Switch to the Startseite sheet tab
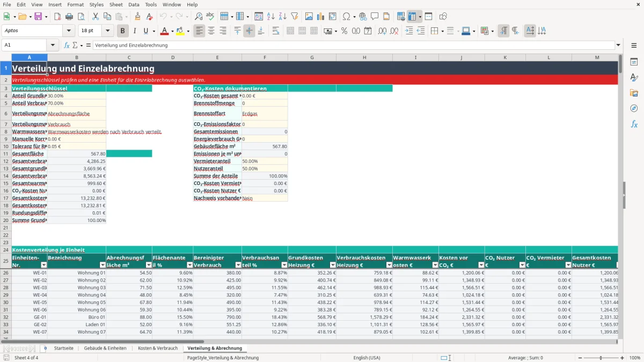Viewport: 644px width, 362px height. pyautogui.click(x=64, y=348)
